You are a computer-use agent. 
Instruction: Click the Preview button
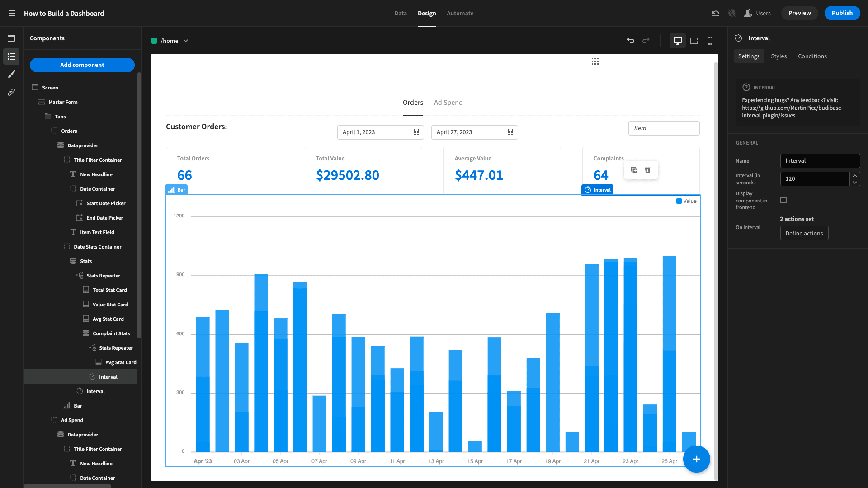tap(799, 13)
